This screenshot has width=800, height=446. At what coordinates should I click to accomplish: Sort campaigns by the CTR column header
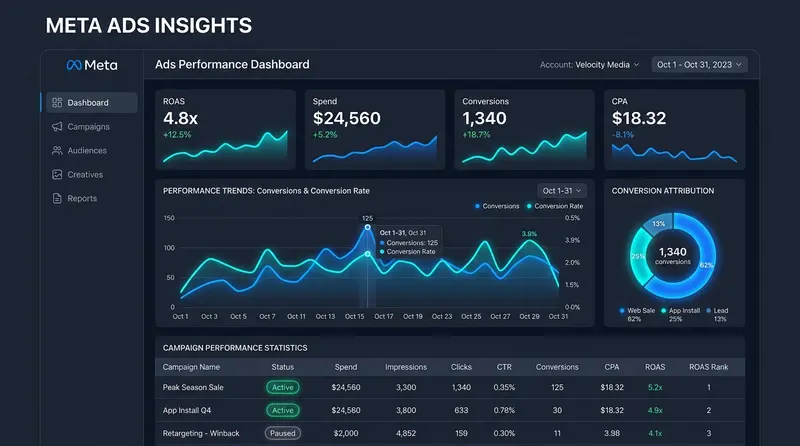click(x=504, y=367)
